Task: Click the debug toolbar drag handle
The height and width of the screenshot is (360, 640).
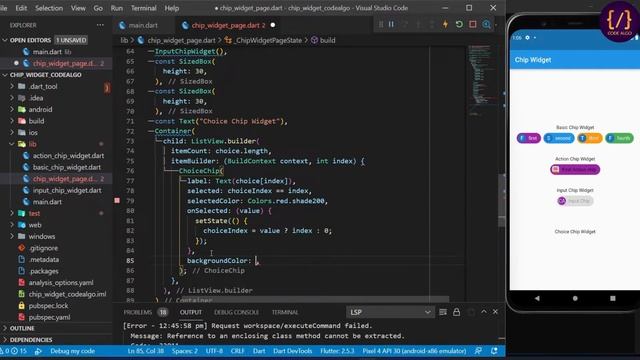Action: pyautogui.click(x=381, y=24)
